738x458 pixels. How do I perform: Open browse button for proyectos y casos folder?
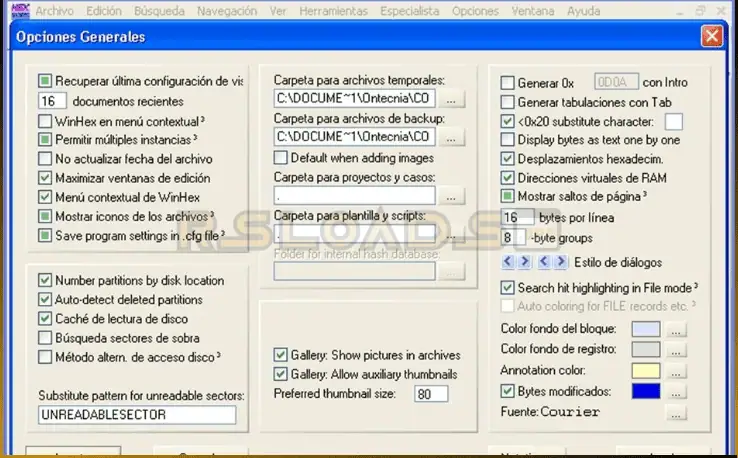click(453, 195)
